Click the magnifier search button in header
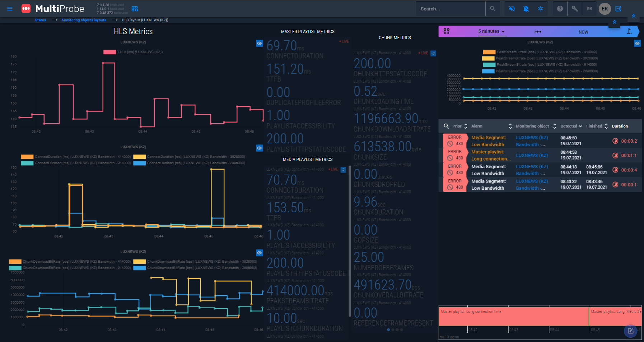 pos(493,9)
